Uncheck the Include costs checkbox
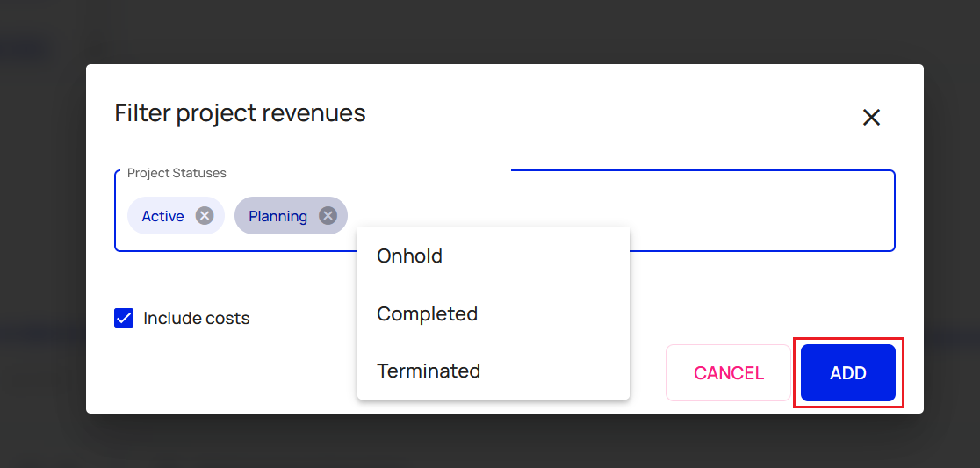Viewport: 980px width, 468px height. 124,318
